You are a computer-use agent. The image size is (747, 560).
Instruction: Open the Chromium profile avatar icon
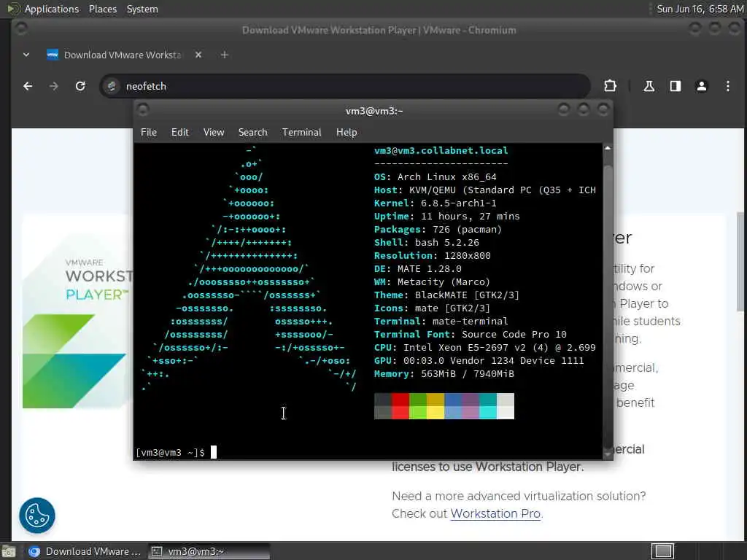(x=701, y=86)
